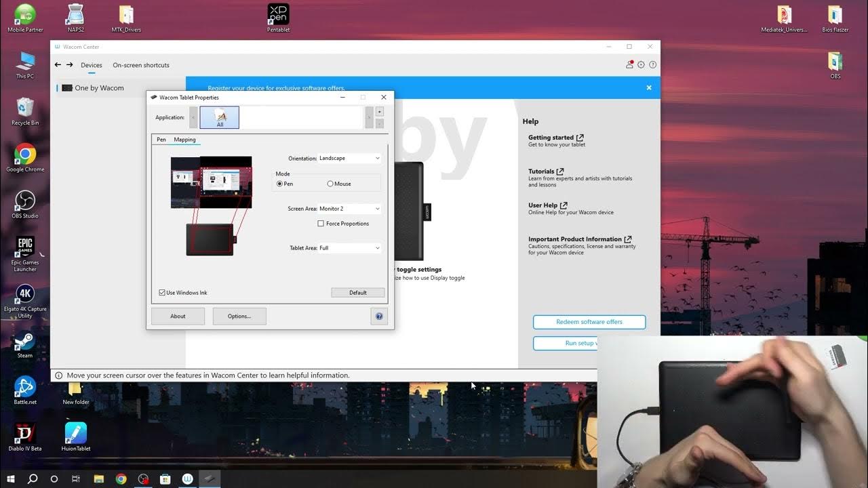This screenshot has width=868, height=488.
Task: Open Microsoft Store from taskbar
Action: 165,479
